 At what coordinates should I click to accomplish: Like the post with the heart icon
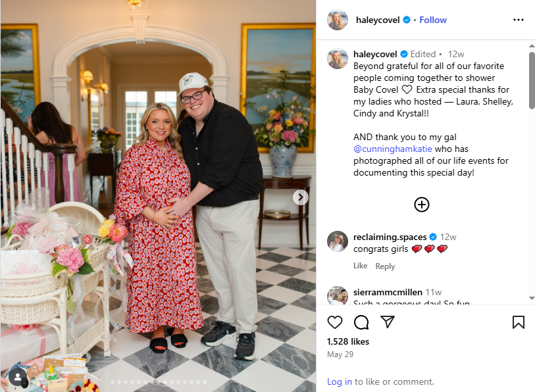pyautogui.click(x=335, y=322)
